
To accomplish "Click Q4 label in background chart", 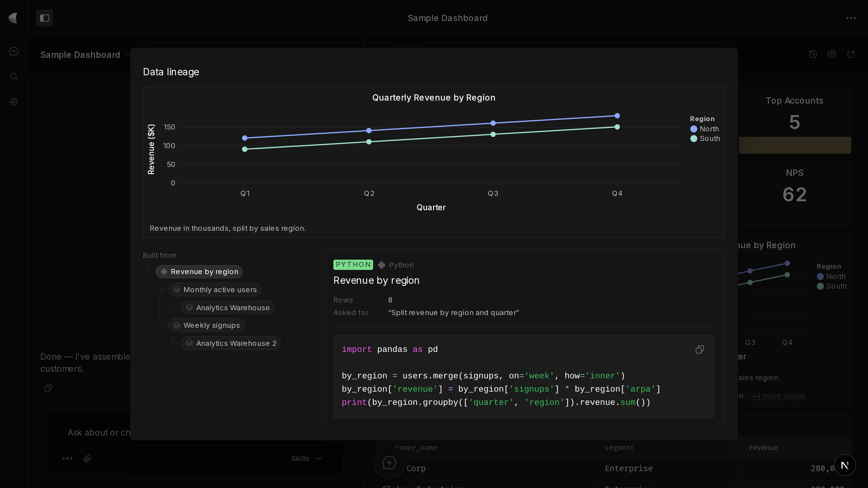I will coord(787,343).
